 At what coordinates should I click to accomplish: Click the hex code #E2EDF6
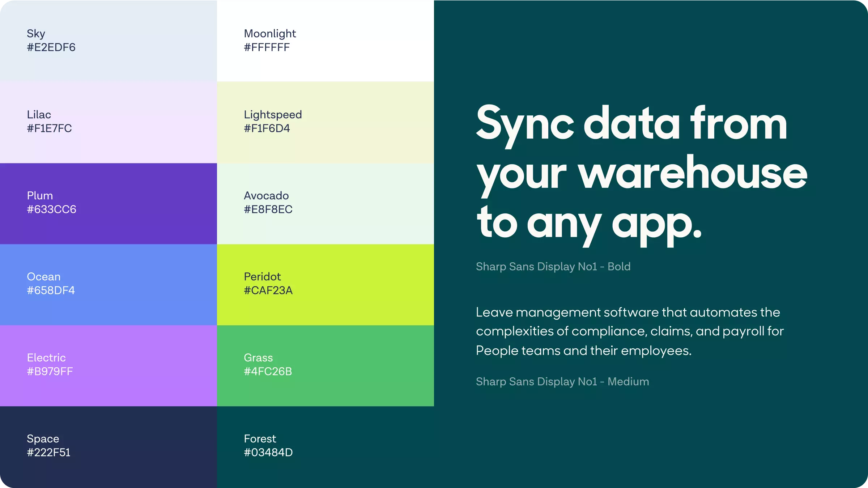click(51, 47)
